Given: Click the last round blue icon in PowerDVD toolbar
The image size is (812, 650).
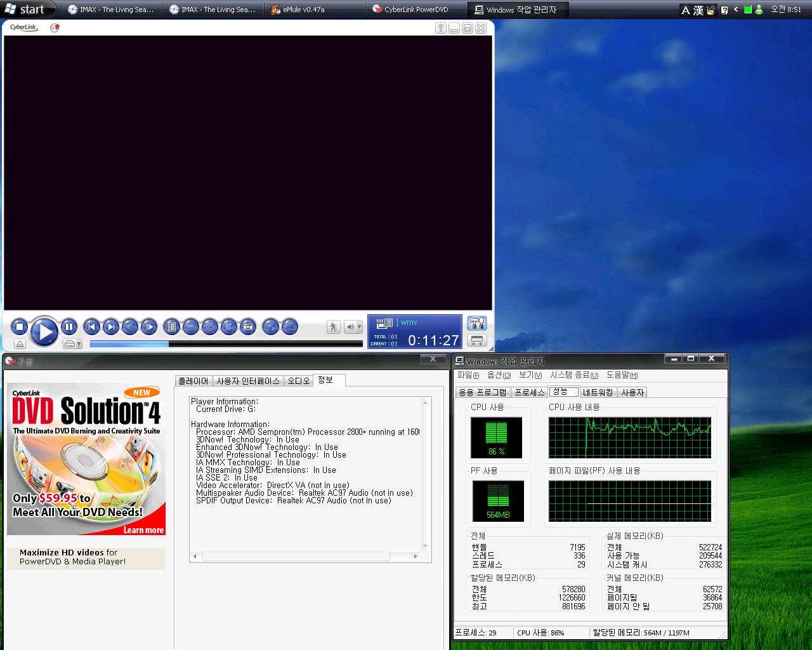Looking at the screenshot, I should tap(289, 327).
